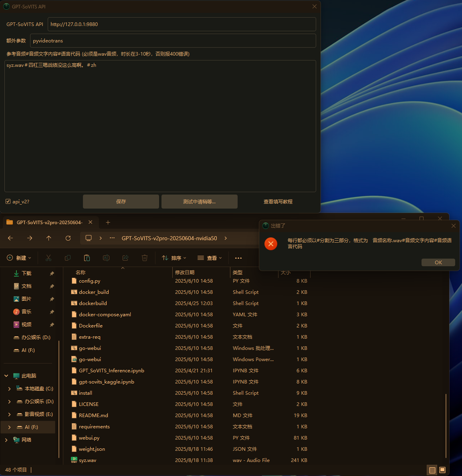The height and width of the screenshot is (476, 462).
Task: Go forward in File Explorer
Action: [x=30, y=238]
